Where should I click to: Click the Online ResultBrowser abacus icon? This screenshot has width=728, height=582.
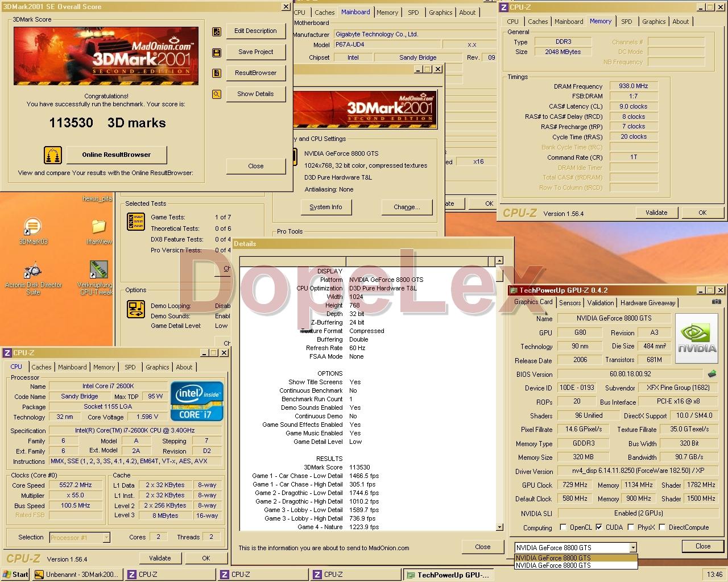[53, 155]
